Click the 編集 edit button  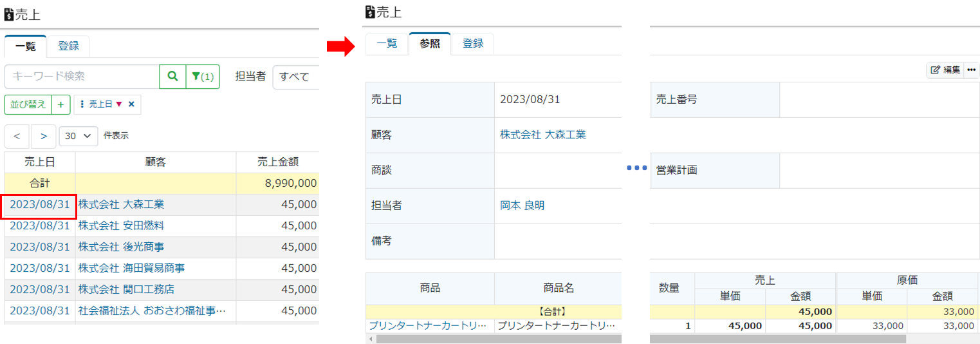pos(945,70)
